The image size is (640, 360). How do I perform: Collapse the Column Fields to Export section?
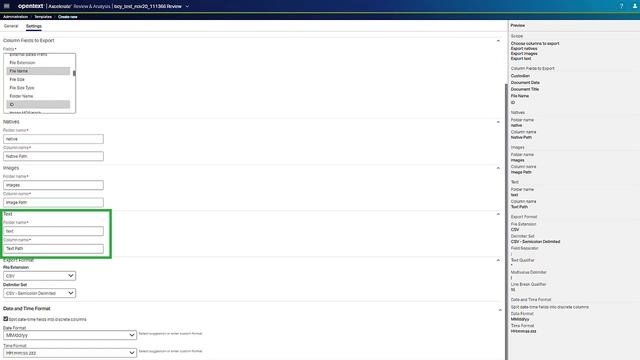[498, 41]
